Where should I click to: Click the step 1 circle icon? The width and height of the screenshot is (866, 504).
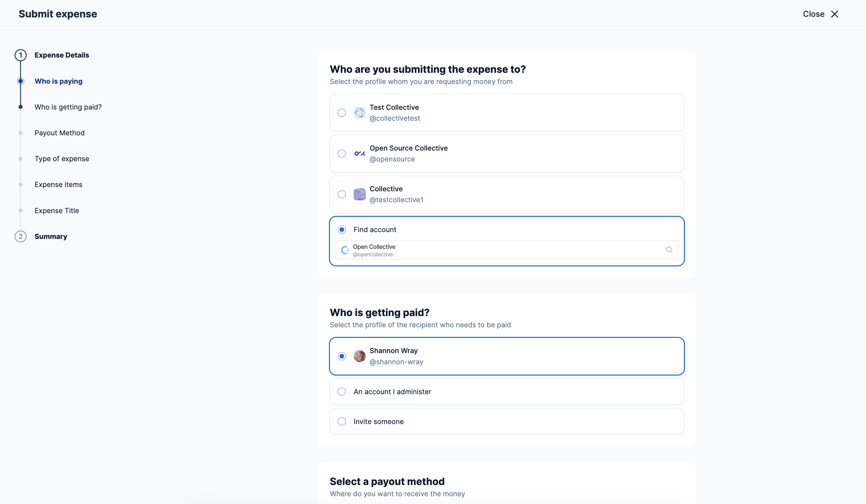pos(21,55)
